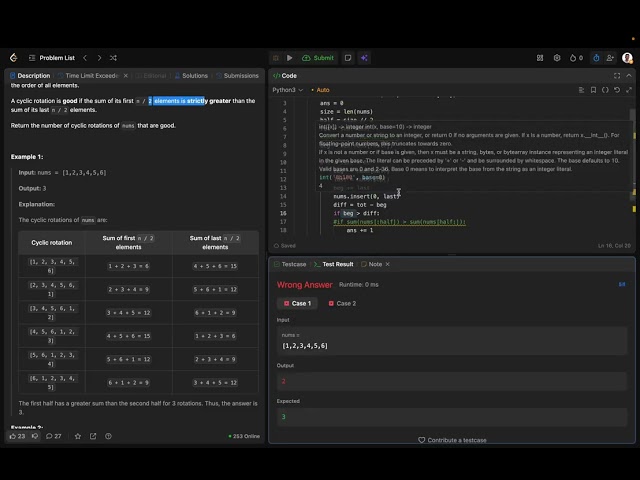The image size is (640, 480).
Task: Click the blue icon beside Wrong Answer runtime
Action: point(622,284)
